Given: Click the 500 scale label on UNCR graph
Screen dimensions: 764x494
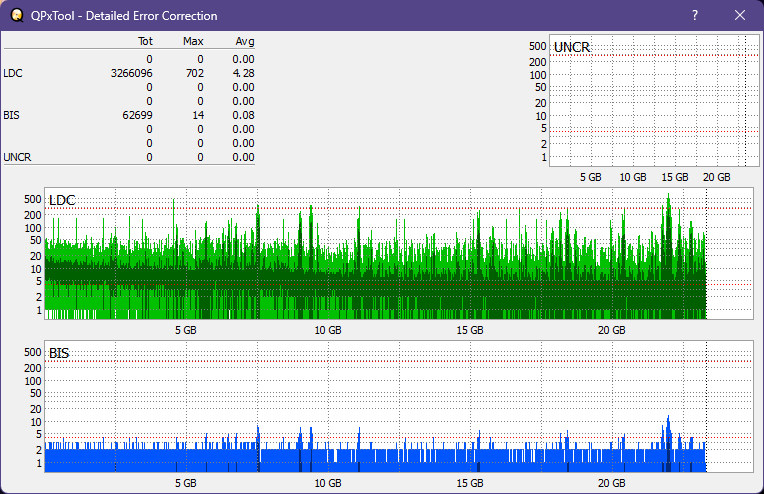Looking at the screenshot, I should (x=537, y=46).
